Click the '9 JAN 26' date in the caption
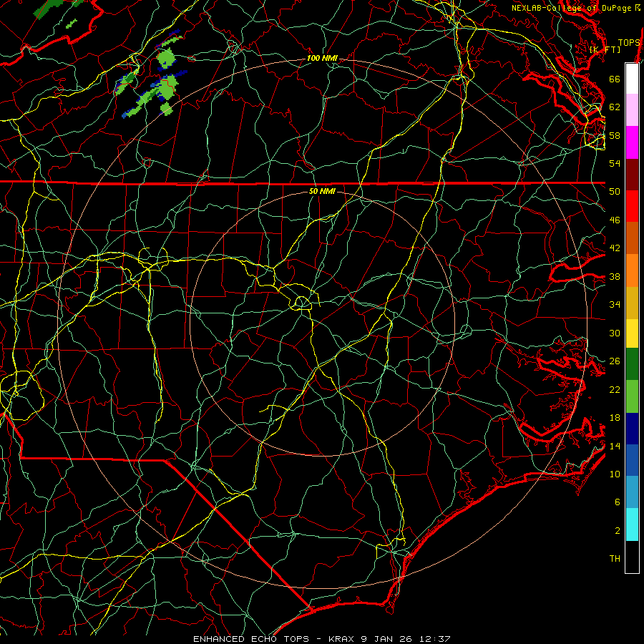 386,639
